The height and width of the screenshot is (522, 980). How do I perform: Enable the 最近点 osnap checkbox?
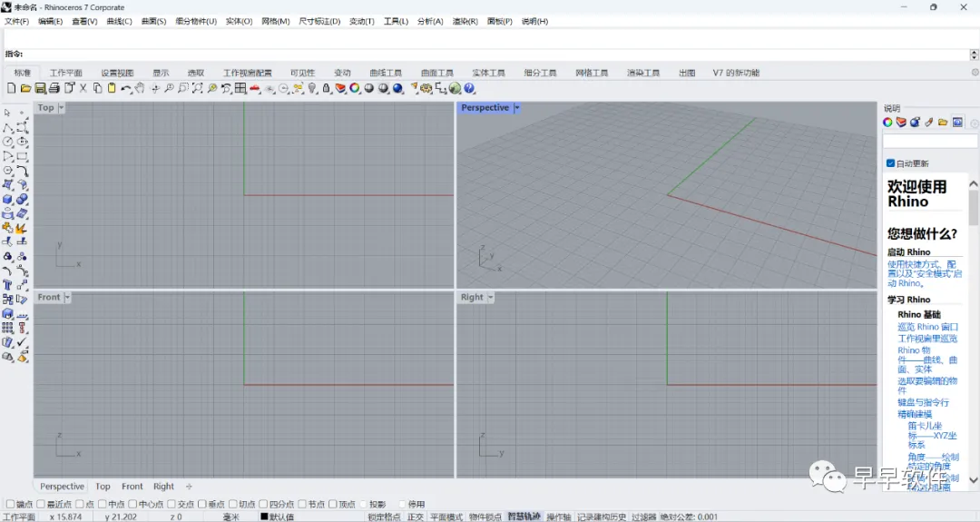(41, 504)
